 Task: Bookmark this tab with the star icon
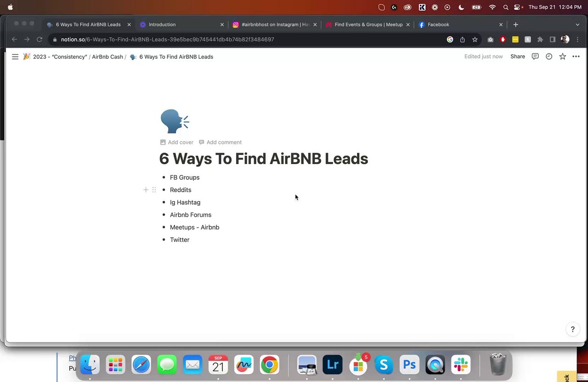pos(475,40)
